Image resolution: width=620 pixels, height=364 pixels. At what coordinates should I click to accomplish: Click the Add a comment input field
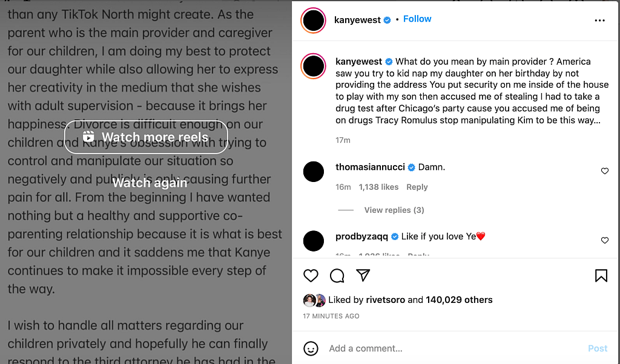424,348
